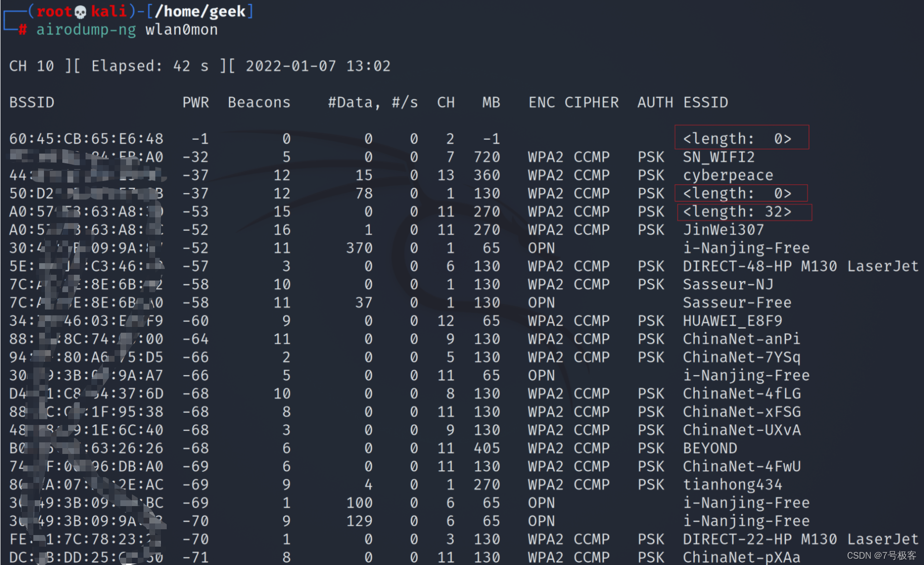Click the 129 data count value
The height and width of the screenshot is (565, 924).
359,521
